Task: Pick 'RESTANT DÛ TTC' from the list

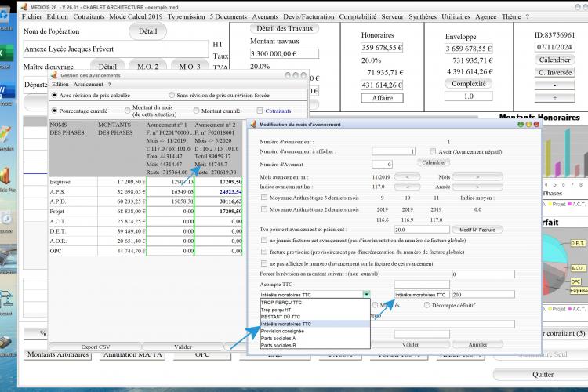Action: [315, 317]
